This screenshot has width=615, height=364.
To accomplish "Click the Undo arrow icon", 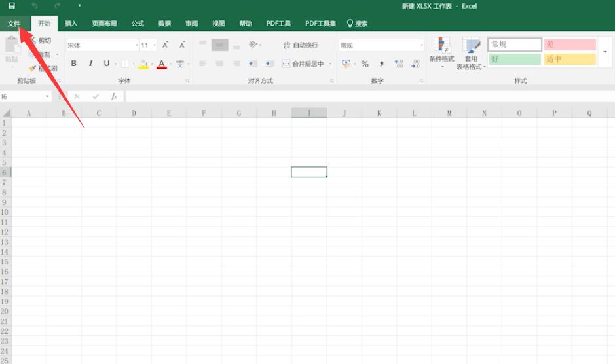I will [x=35, y=5].
